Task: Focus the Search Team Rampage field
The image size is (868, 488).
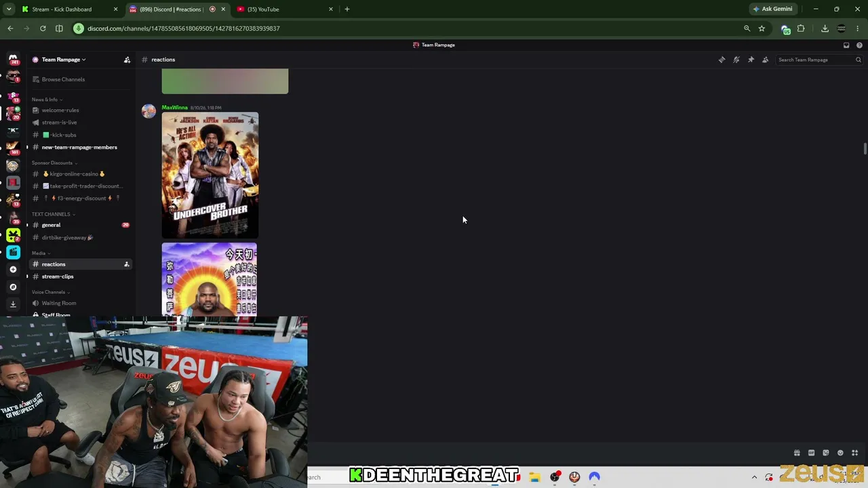Action: (819, 60)
